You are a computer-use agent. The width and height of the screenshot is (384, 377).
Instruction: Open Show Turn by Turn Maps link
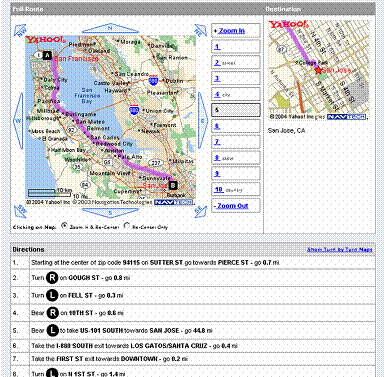coord(339,249)
